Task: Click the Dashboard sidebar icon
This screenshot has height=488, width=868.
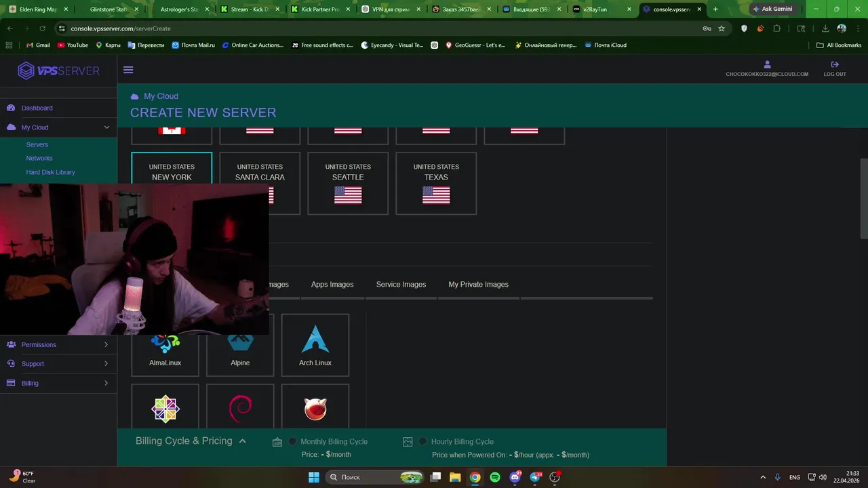Action: click(x=11, y=108)
